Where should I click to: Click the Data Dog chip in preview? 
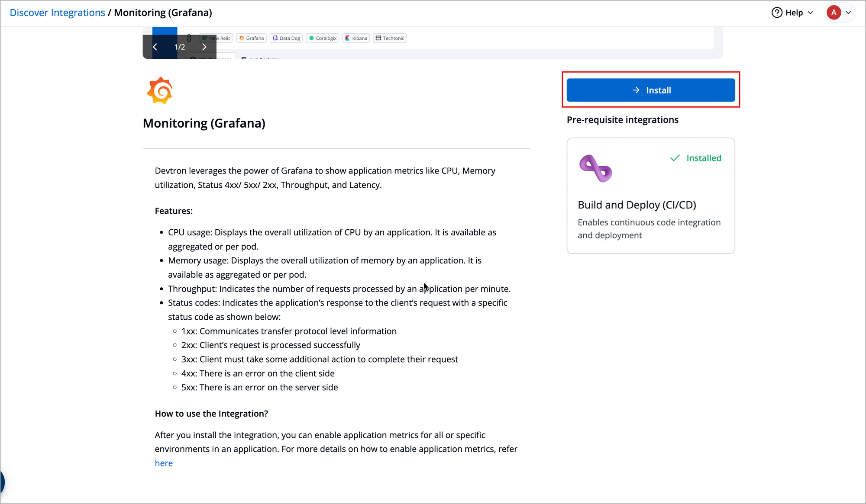coord(286,38)
